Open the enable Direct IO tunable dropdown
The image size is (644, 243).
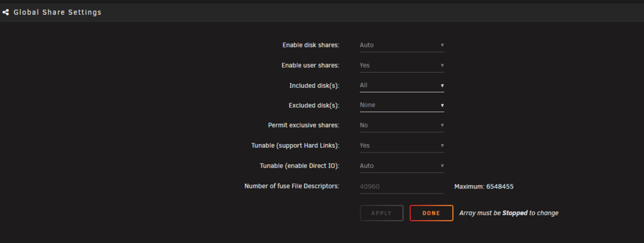[x=402, y=166]
